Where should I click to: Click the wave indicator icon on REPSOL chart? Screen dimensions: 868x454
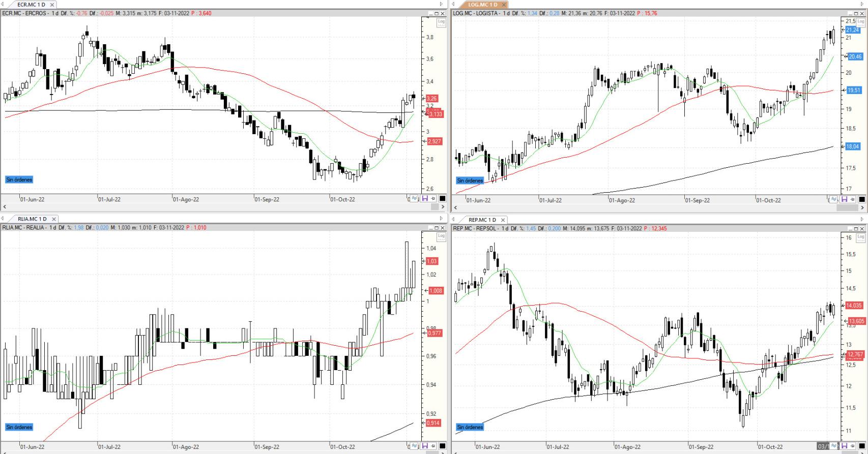point(835,446)
